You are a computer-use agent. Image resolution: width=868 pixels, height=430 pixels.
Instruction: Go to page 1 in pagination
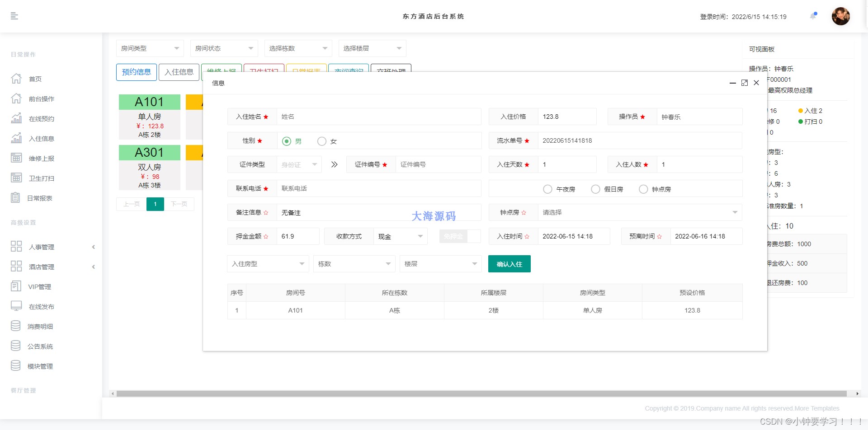point(155,204)
